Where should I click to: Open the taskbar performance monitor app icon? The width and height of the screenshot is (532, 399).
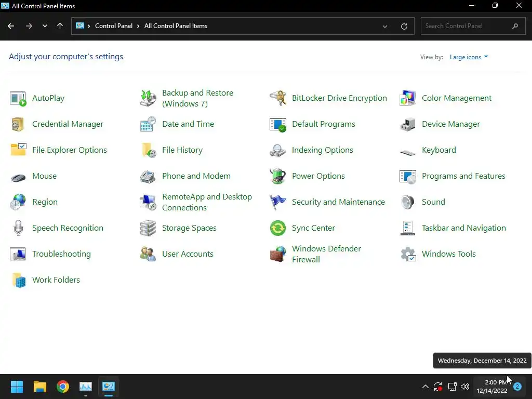(86, 387)
